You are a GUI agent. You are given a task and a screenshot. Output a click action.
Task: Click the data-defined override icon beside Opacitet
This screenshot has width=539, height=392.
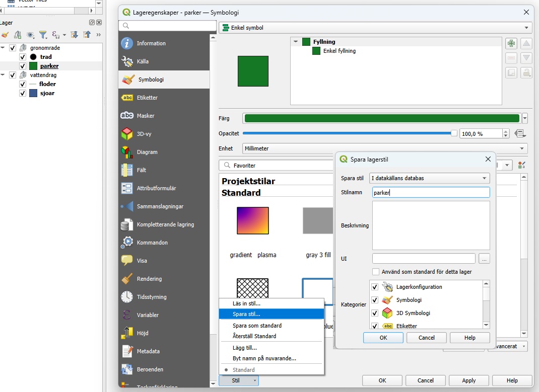click(520, 133)
